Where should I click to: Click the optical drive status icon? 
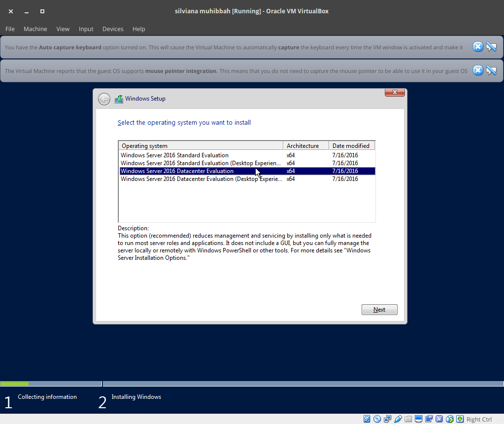(377, 419)
